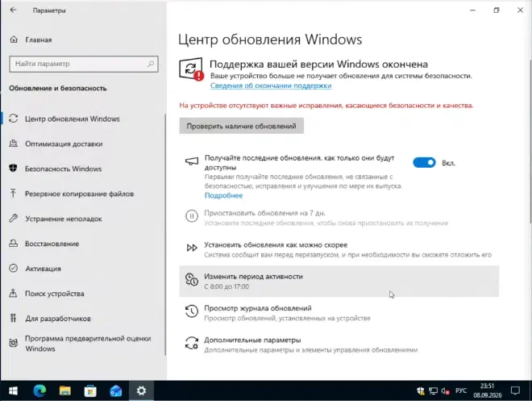Click the pause icon for suspending updates
Screen dimensions: 532x401
(192, 216)
